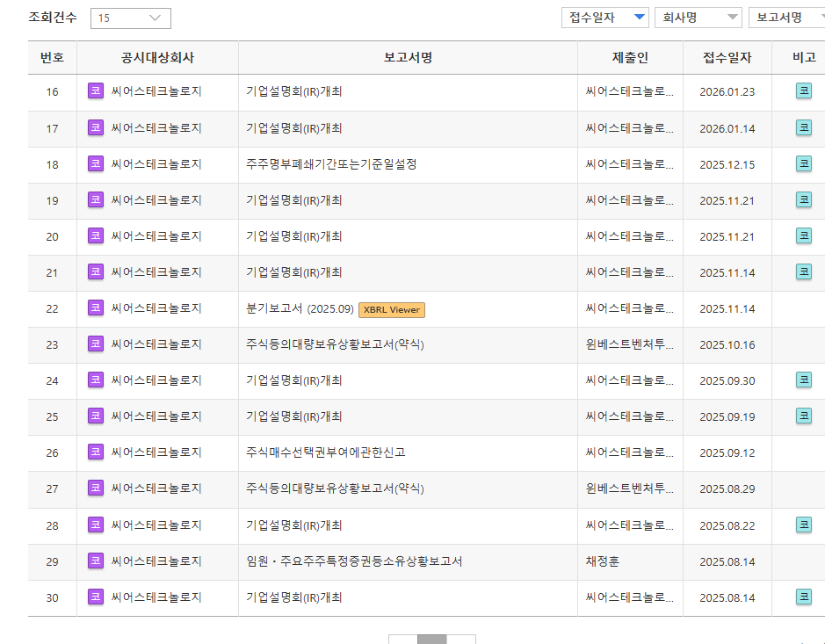This screenshot has height=644, width=825.
Task: Sort the list by 회사명
Action: coord(698,18)
